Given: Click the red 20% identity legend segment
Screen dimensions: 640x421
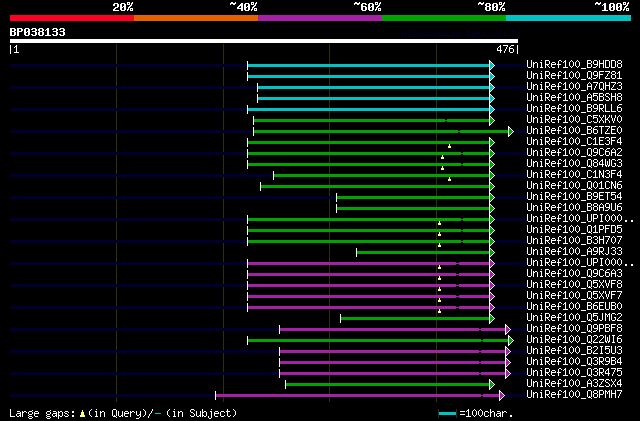Looking at the screenshot, I should 72,18.
